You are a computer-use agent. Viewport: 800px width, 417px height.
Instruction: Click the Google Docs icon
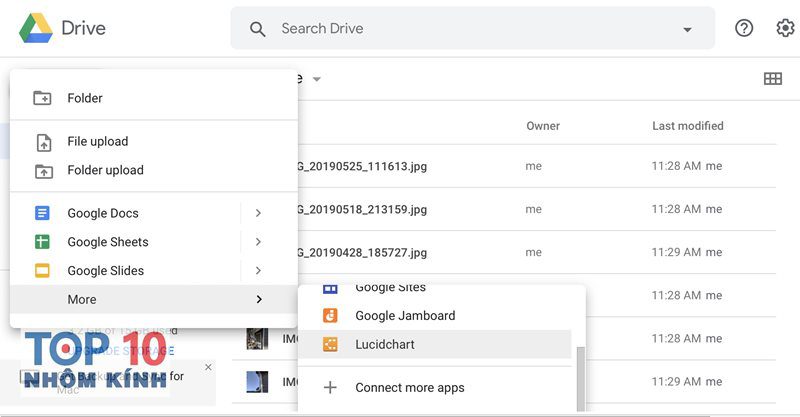42,212
